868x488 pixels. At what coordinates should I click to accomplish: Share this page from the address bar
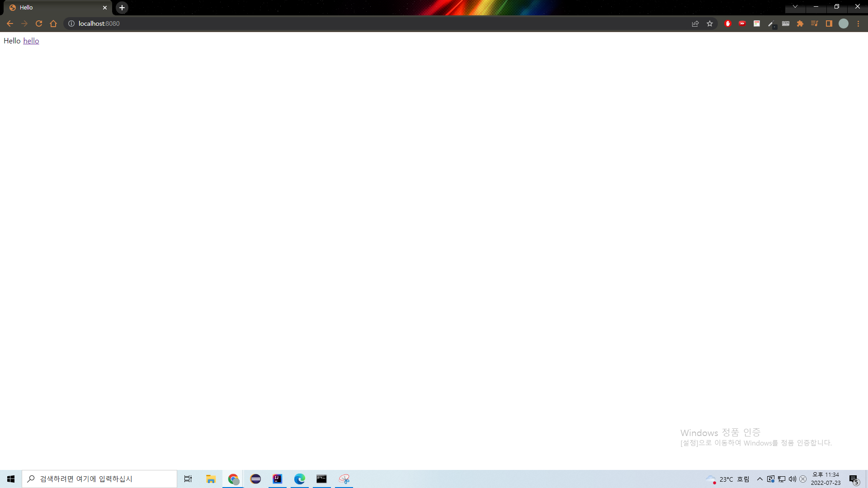coord(695,23)
